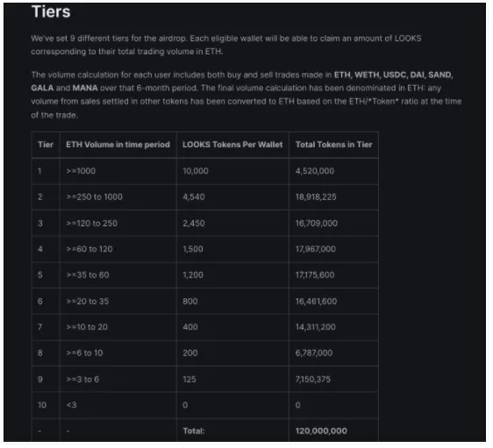
Task: Select the 4,520,000 total tokens cell
Action: point(333,171)
